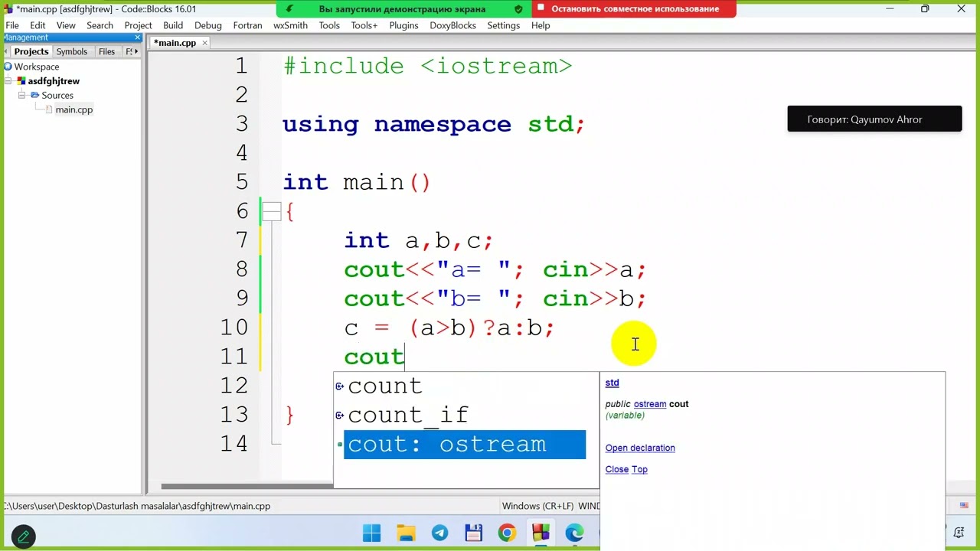The width and height of the screenshot is (980, 551).
Task: Open the Search menu
Action: 100,25
